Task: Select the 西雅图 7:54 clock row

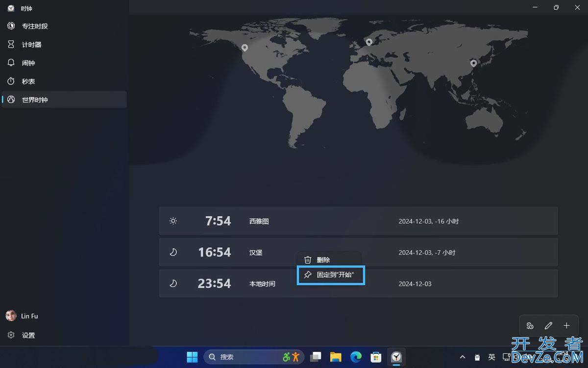Action: [358, 221]
